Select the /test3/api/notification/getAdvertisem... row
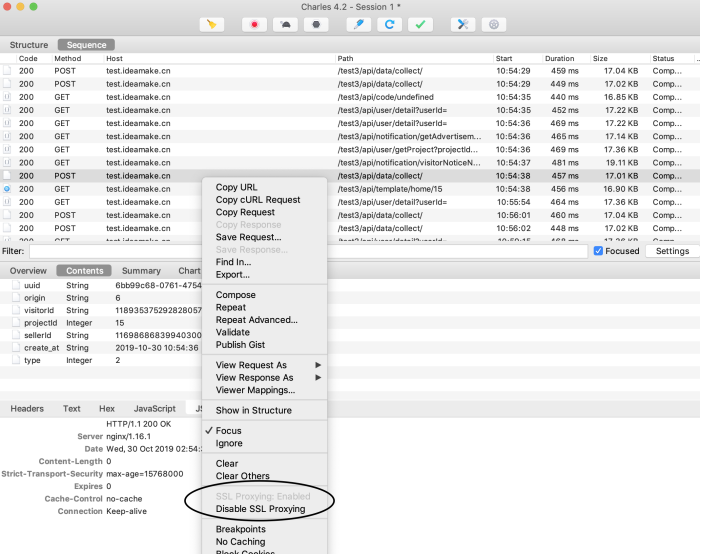 point(350,137)
